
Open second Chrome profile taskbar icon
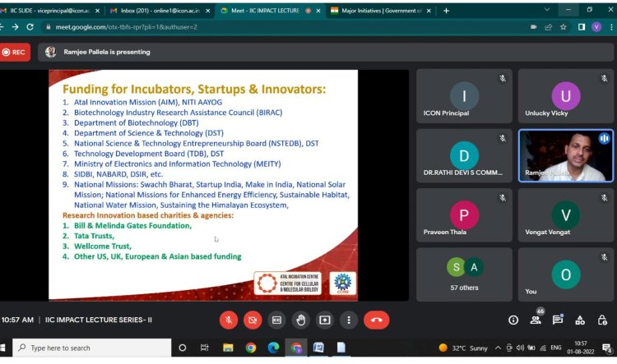click(x=296, y=348)
